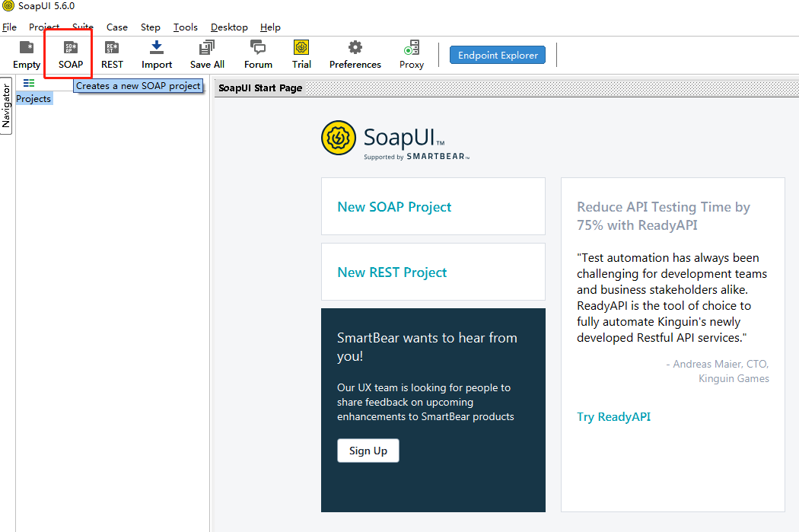Screen dimensions: 799x532
Task: Click the Save All toolbar icon
Action: 206,53
